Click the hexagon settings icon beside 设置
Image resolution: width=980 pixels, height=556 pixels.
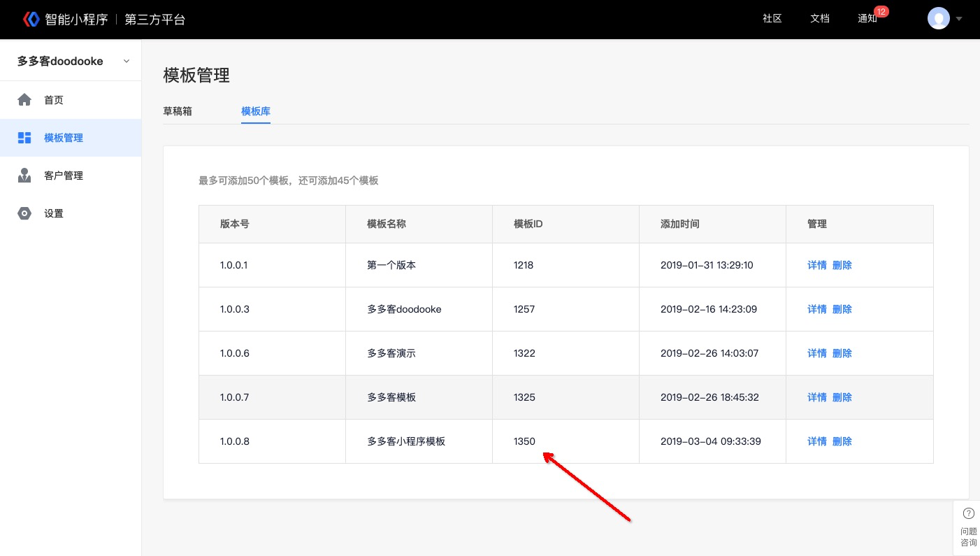[24, 213]
